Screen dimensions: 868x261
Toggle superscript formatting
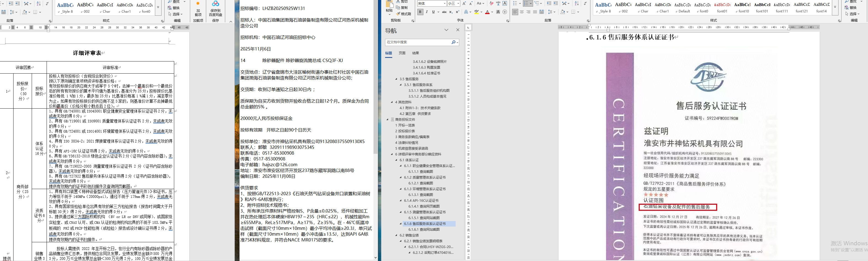coord(458,12)
